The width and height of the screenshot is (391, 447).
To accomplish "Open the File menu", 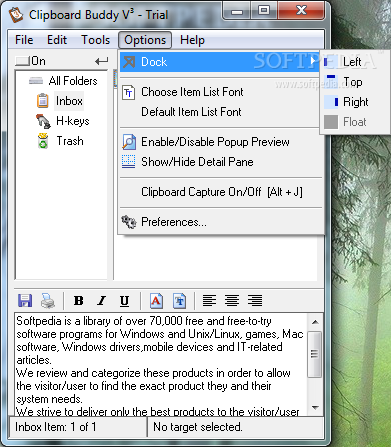I will pos(24,40).
